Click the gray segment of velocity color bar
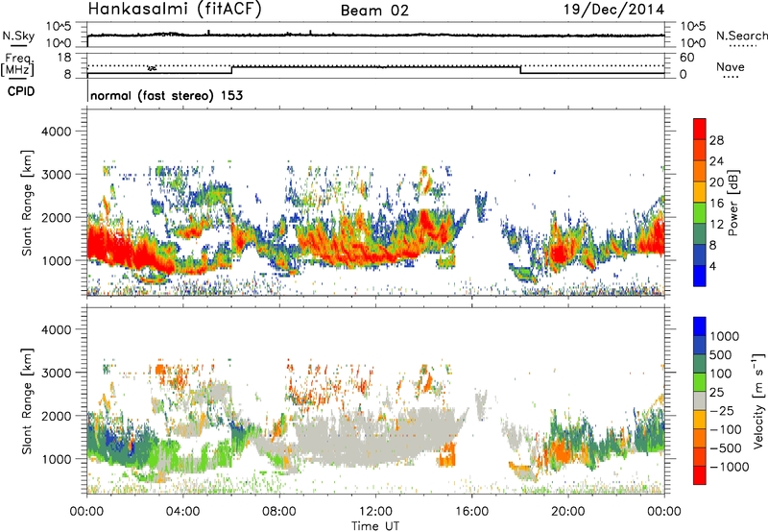This screenshot has width=768, height=532. 700,400
